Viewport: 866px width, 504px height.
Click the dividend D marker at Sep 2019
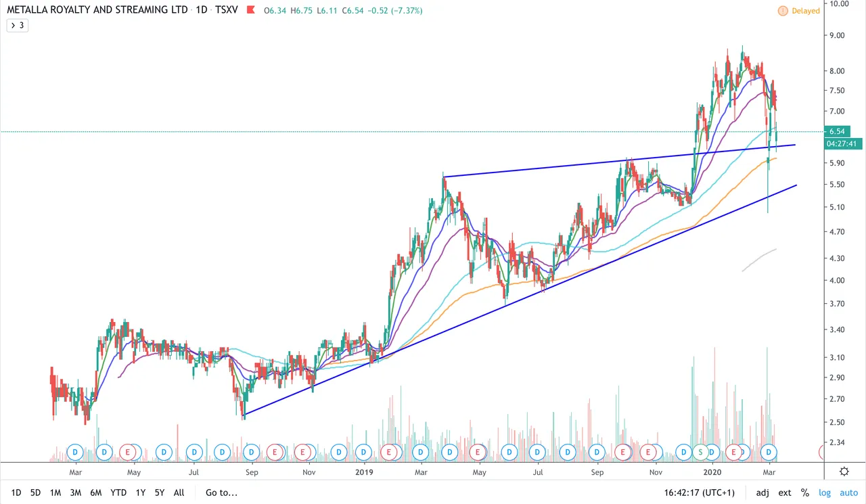[596, 451]
